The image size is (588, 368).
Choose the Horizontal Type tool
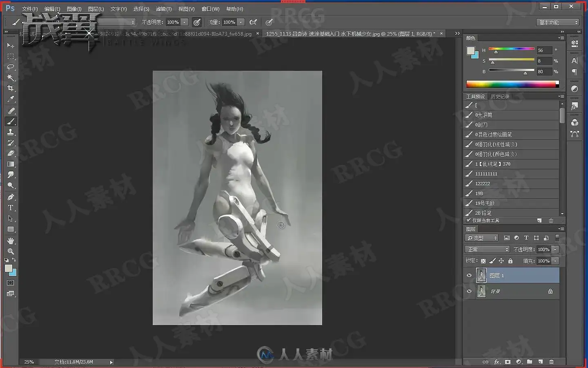click(11, 208)
